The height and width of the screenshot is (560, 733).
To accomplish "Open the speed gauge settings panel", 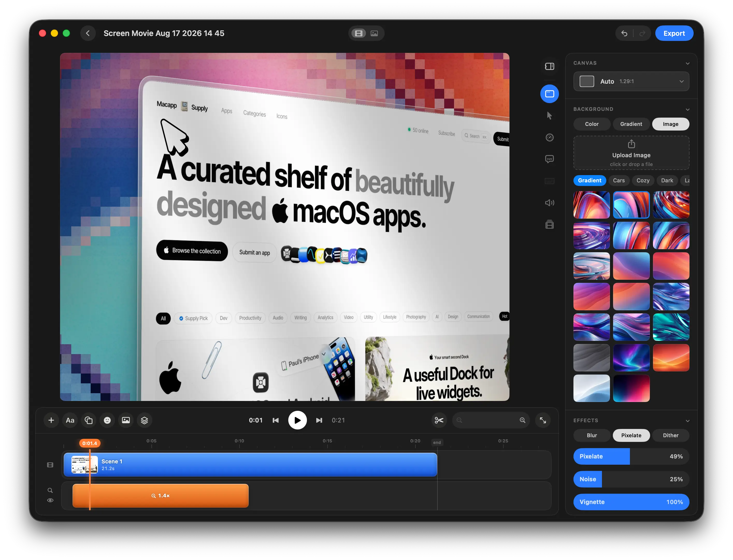I will 549,137.
